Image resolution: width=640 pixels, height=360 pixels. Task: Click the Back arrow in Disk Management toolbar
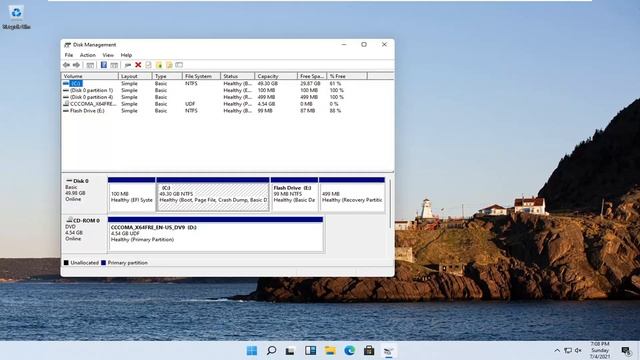[x=67, y=65]
